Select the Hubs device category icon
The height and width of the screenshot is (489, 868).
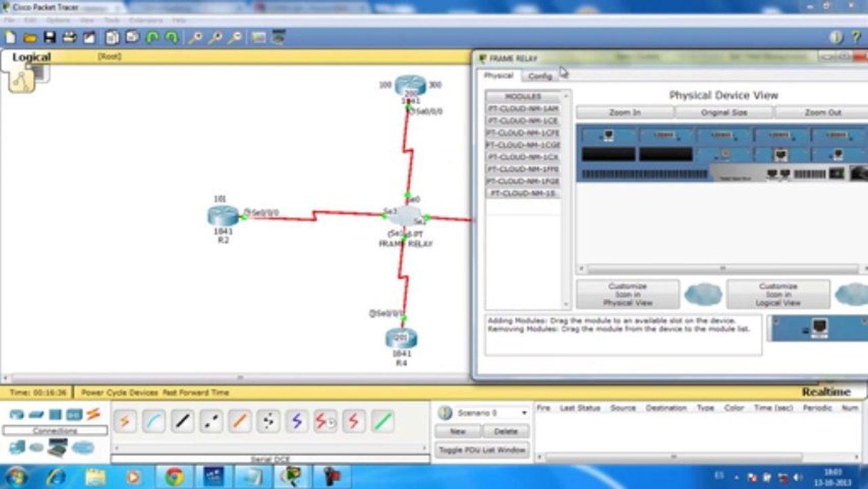click(55, 414)
